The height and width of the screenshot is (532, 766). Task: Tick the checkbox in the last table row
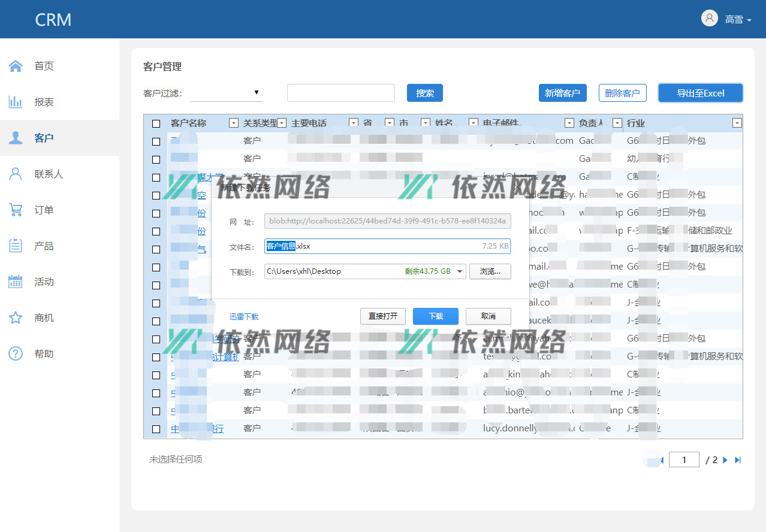156,429
